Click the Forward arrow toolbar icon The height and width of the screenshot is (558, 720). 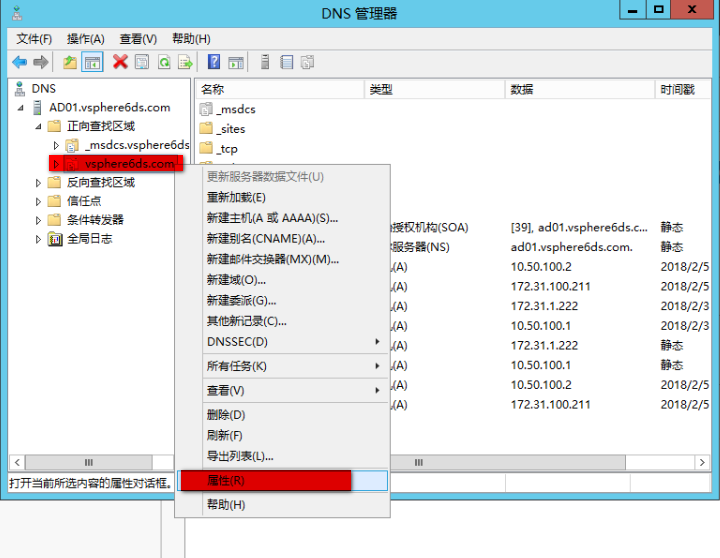pyautogui.click(x=41, y=62)
